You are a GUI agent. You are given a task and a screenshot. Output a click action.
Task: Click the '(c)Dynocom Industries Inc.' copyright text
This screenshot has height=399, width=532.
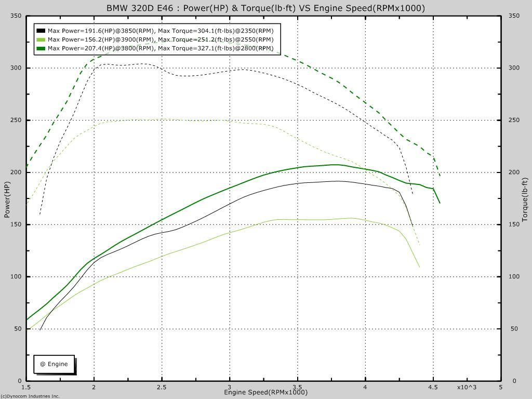coord(30,396)
